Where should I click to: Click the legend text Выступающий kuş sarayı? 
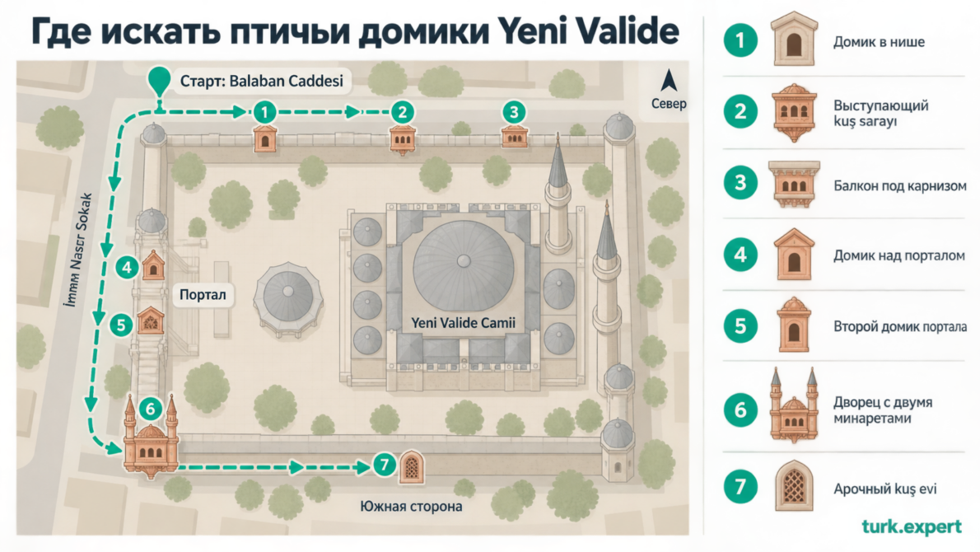(880, 113)
